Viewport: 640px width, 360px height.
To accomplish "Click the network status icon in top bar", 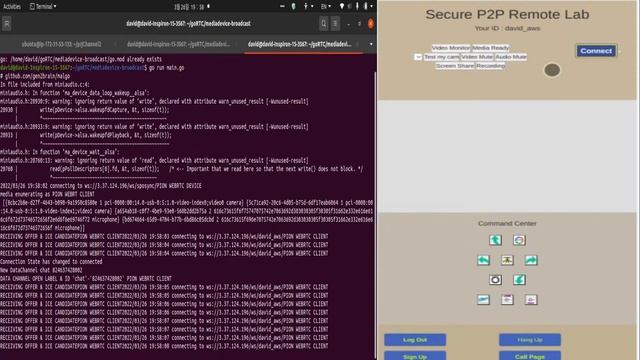I will point(342,6).
